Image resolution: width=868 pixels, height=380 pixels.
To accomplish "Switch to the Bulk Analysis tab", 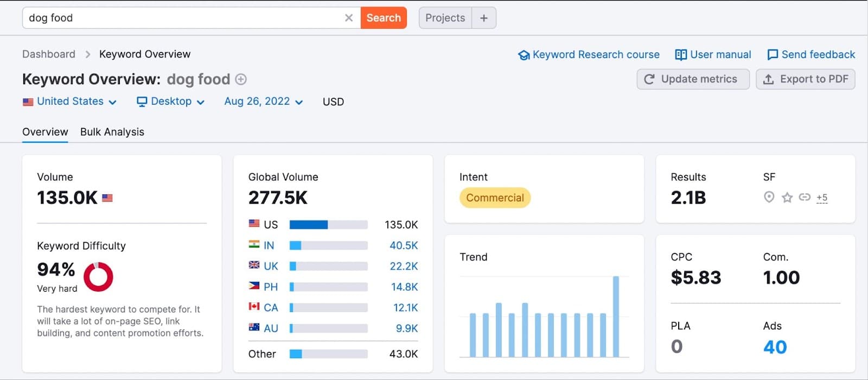I will click(112, 132).
